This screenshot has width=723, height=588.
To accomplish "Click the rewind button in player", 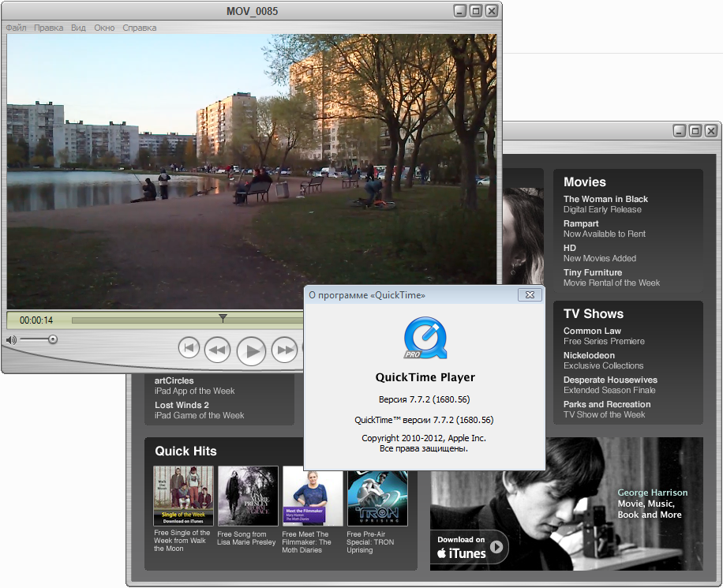I will tap(217, 350).
